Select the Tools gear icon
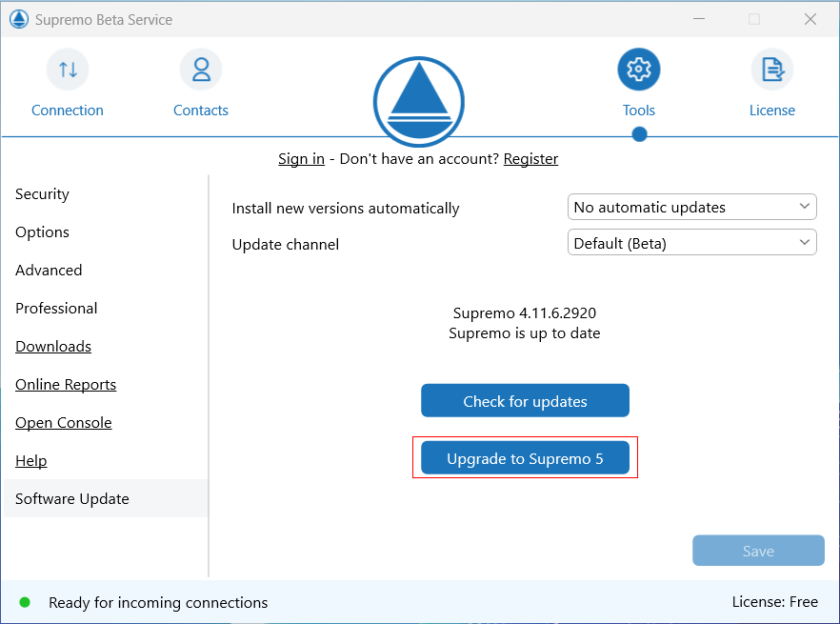The height and width of the screenshot is (624, 840). [x=638, y=70]
